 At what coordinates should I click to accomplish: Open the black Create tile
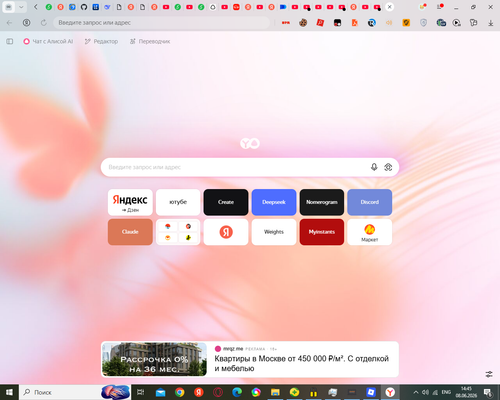pyautogui.click(x=226, y=202)
